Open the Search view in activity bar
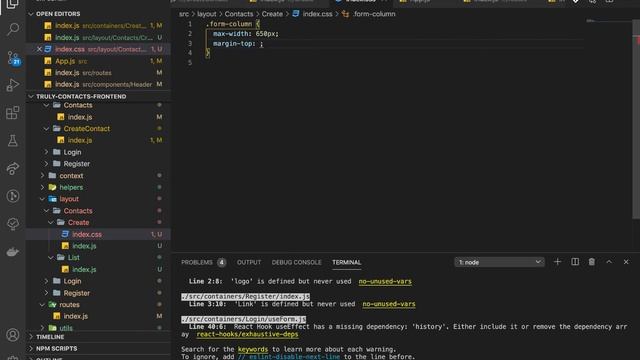This screenshot has height=360, width=640. 13,29
